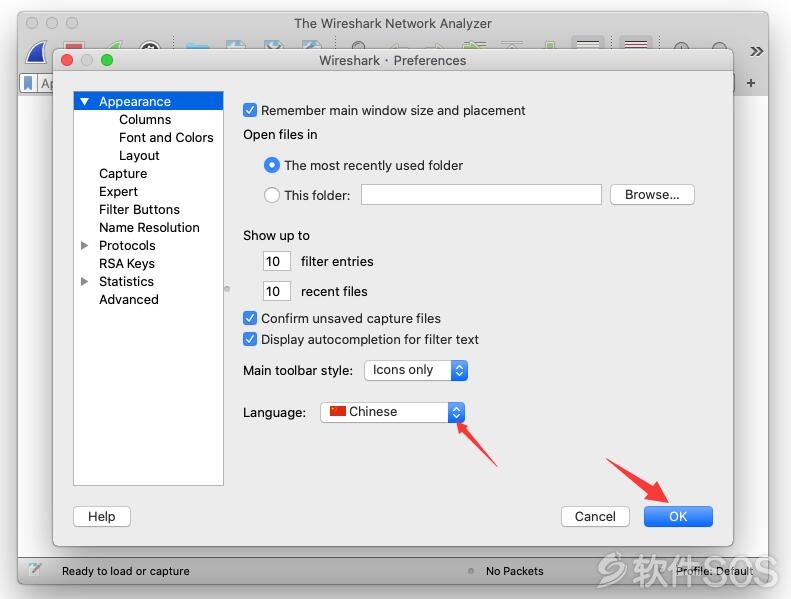Screen dimensions: 791x599
Task: Cancel the Preferences dialog
Action: [595, 516]
